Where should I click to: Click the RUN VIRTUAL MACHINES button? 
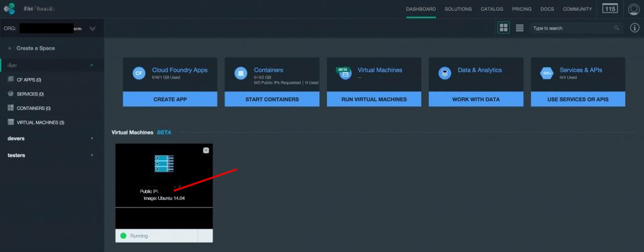[x=374, y=99]
